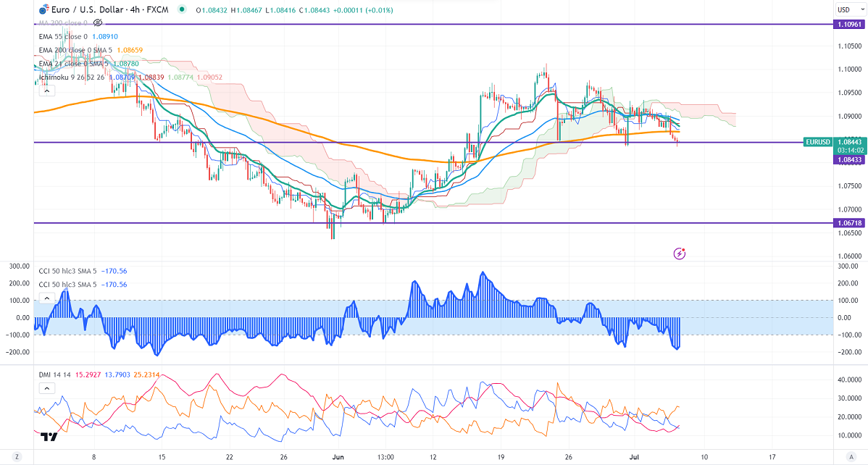Click the Euro / U.S. Dollar chart title
Viewport: 868px width, 465px height.
[111, 10]
